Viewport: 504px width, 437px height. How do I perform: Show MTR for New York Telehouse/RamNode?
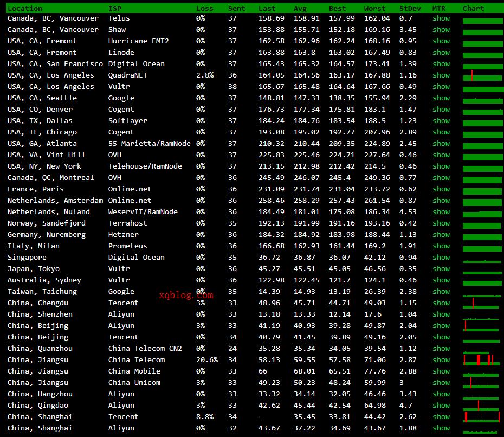[441, 166]
